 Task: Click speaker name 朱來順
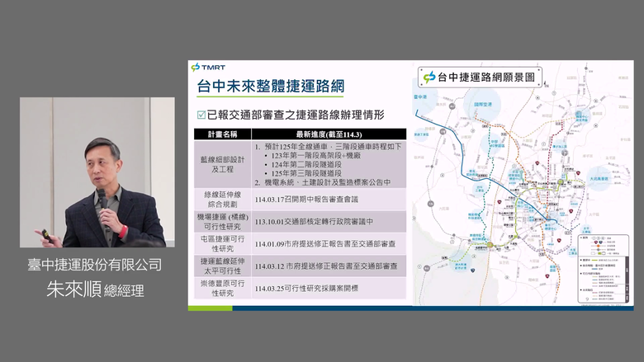[74, 289]
